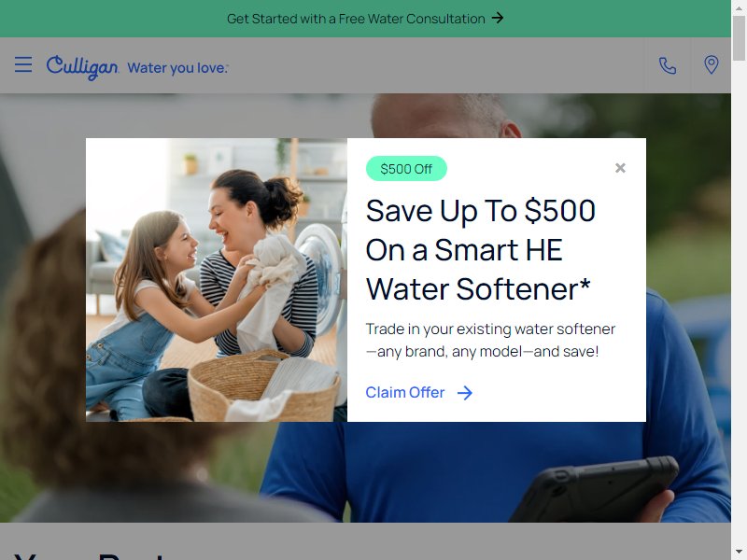Click the green announcement banner
747x560 pixels.
pyautogui.click(x=365, y=19)
